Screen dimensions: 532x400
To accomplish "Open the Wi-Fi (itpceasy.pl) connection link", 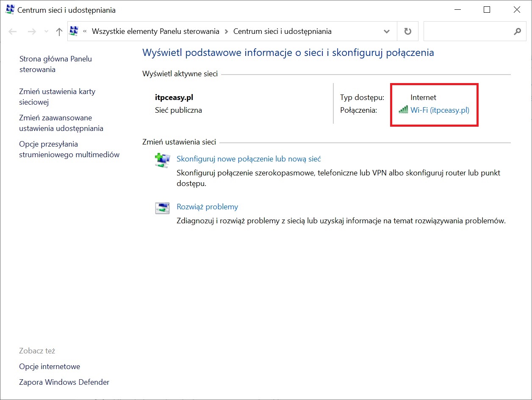I will tap(440, 110).
